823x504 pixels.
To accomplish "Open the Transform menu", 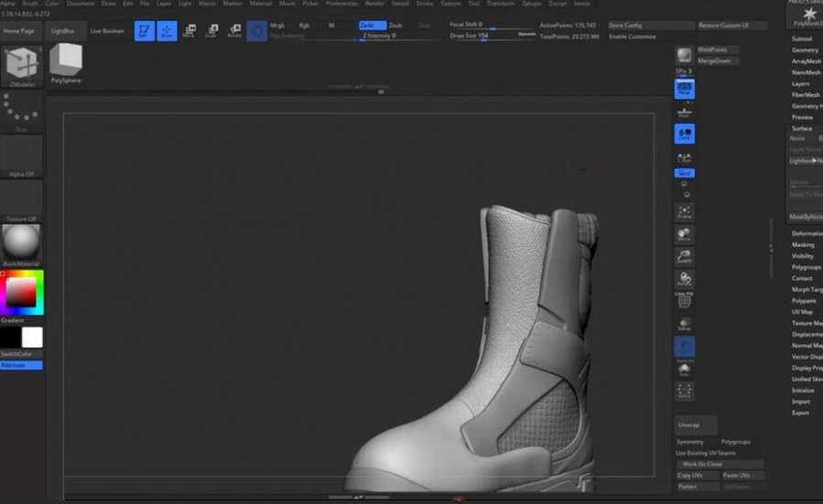I will [x=501, y=3].
